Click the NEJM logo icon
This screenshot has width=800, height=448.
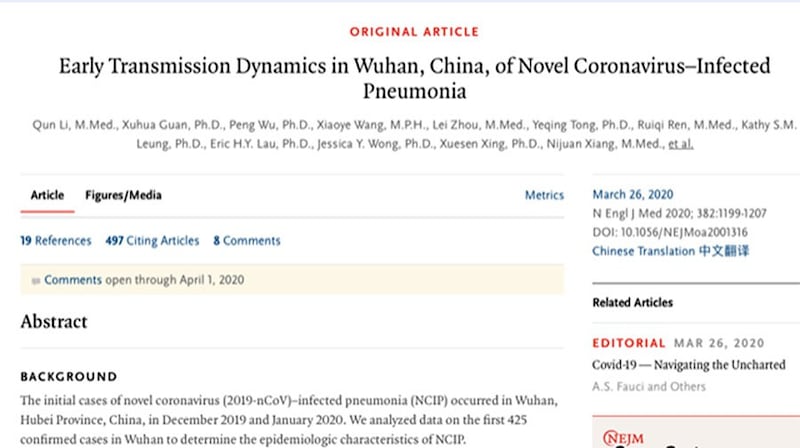[623, 438]
